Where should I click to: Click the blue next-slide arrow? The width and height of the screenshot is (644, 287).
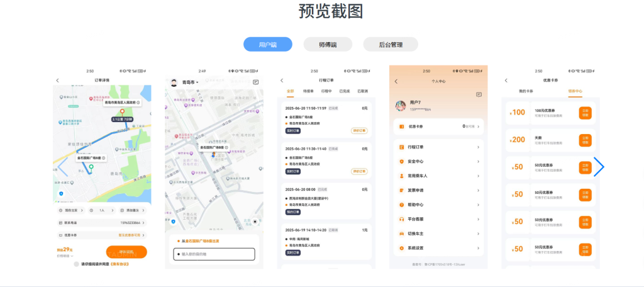[x=599, y=166]
